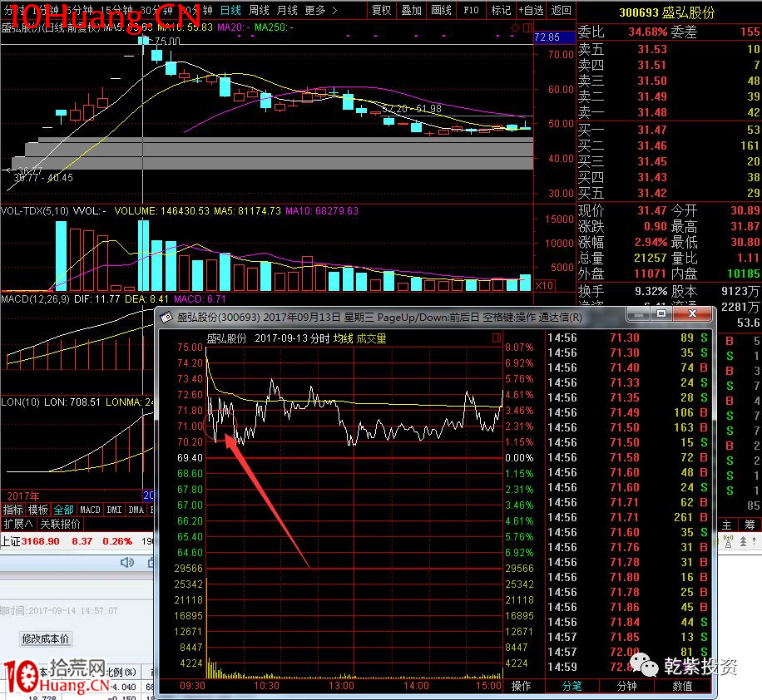
Task: Click 卖一 price 31.48
Action: 652,112
